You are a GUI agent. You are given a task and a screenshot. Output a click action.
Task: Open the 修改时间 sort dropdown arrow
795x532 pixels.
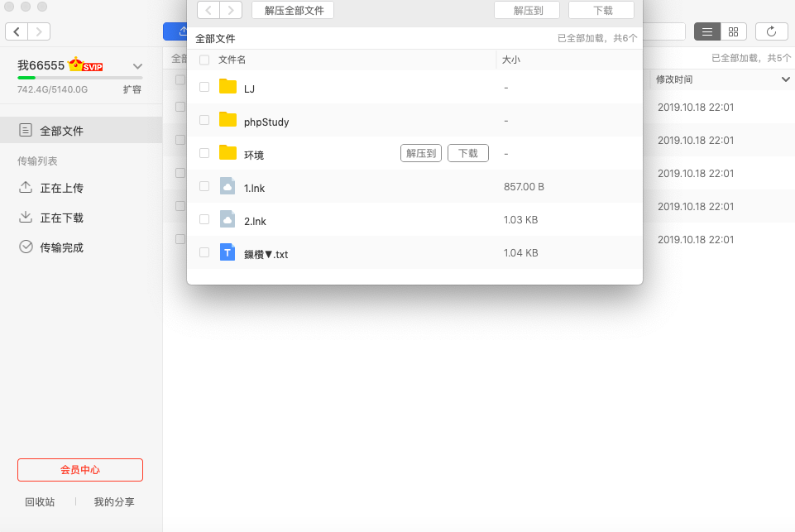tap(786, 79)
